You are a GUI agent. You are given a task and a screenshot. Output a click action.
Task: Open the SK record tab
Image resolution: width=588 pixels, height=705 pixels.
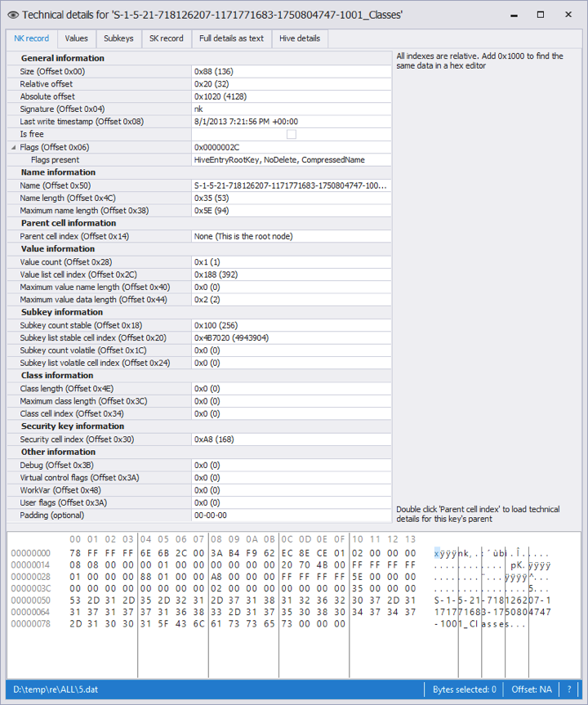point(166,38)
